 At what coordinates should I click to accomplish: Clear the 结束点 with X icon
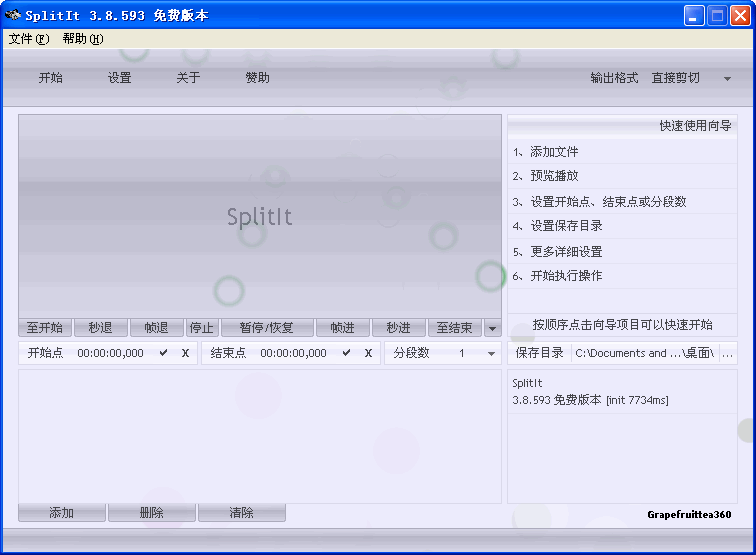pos(368,353)
